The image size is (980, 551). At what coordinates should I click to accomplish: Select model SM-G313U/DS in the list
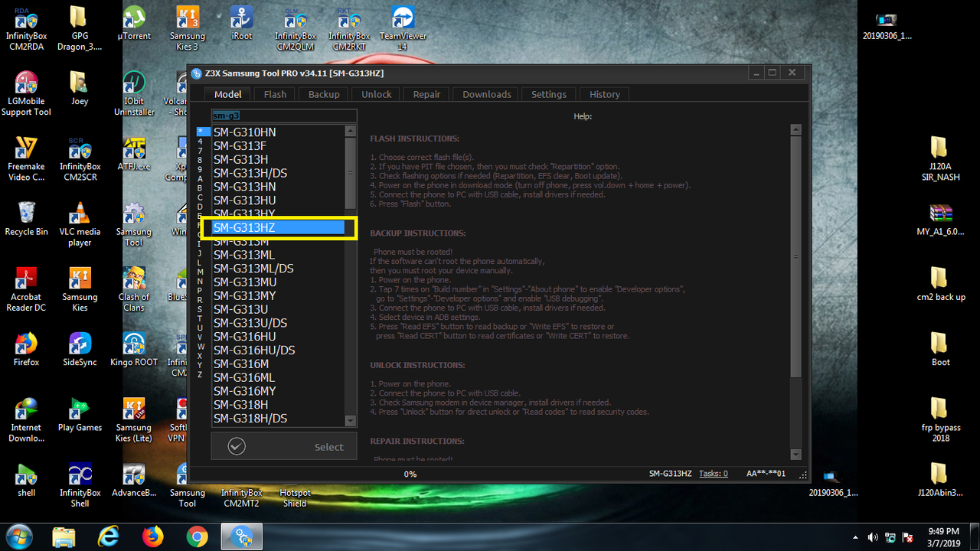(279, 323)
